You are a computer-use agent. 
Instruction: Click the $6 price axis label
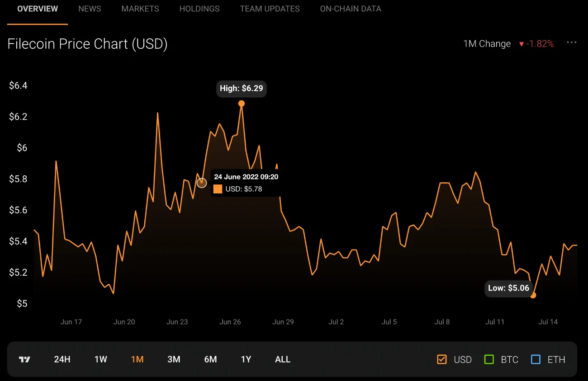[22, 148]
